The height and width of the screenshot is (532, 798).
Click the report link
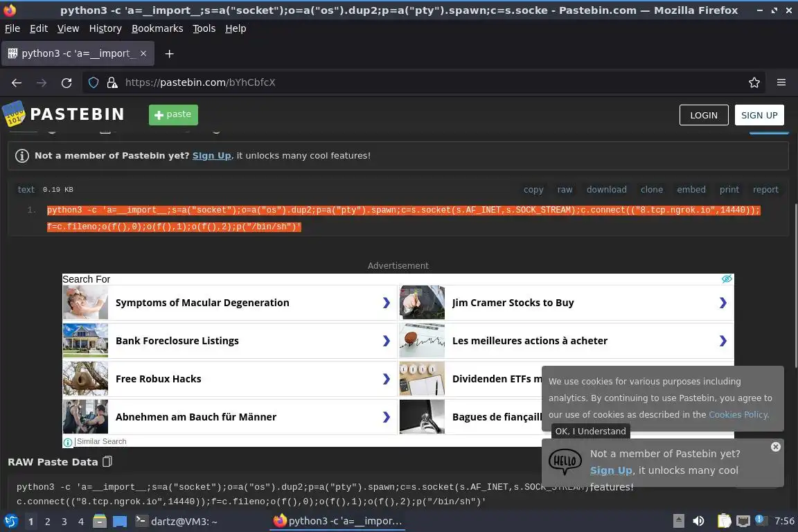pyautogui.click(x=765, y=189)
